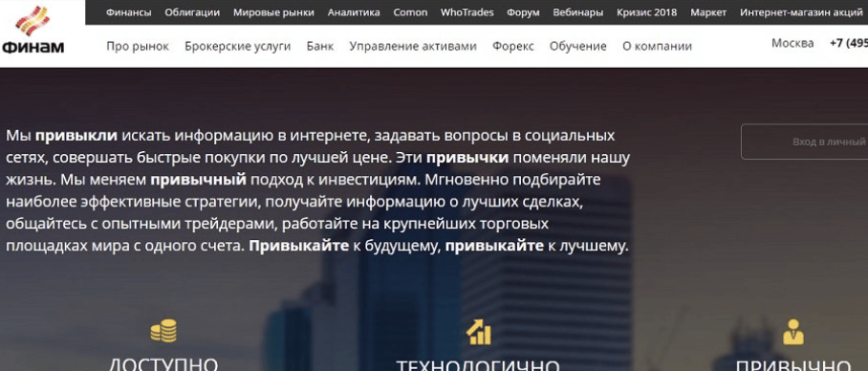This screenshot has width=868, height=371.
Task: Open the Аналитика section
Action: click(354, 12)
